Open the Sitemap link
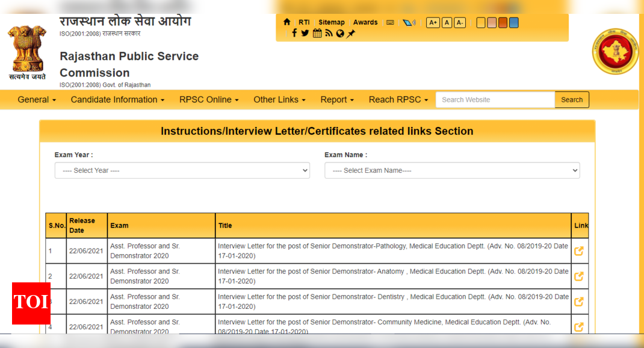The height and width of the screenshot is (348, 644). (332, 22)
